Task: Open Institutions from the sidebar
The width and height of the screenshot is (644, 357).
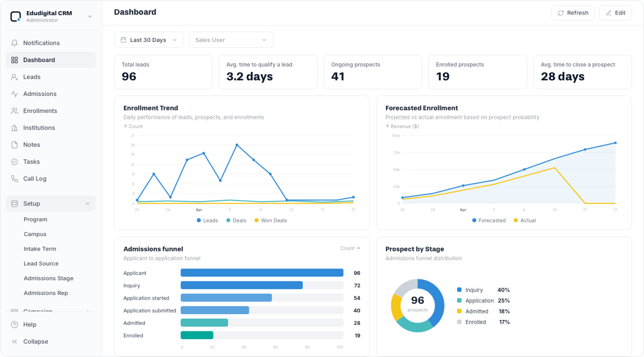Action: pos(51,128)
